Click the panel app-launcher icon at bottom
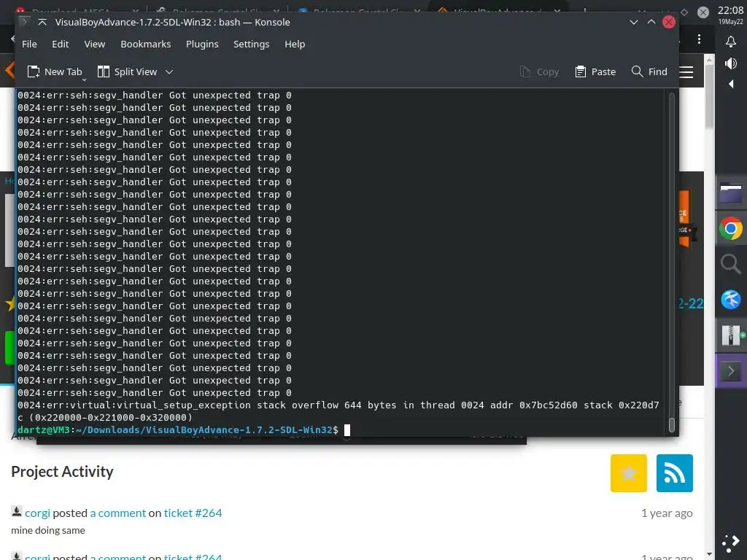This screenshot has width=747, height=560. tap(731, 542)
